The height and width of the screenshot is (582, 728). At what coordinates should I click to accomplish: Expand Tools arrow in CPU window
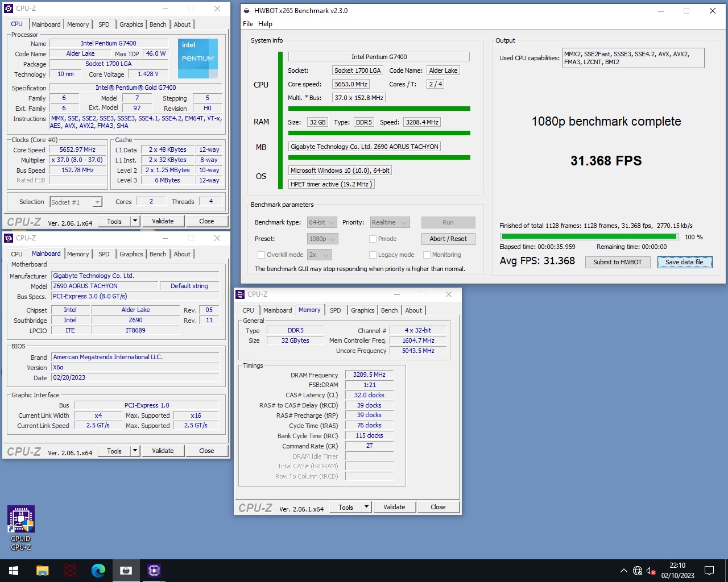pos(135,221)
